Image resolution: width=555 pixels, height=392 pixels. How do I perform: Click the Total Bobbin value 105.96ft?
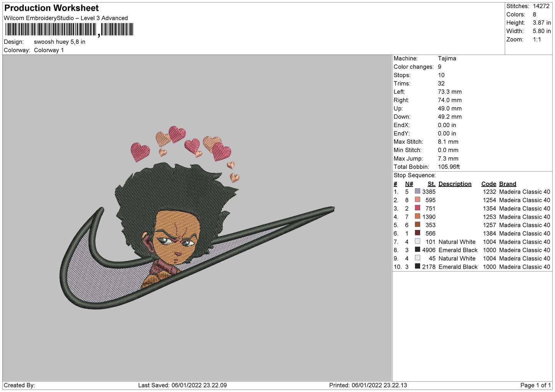(x=449, y=167)
